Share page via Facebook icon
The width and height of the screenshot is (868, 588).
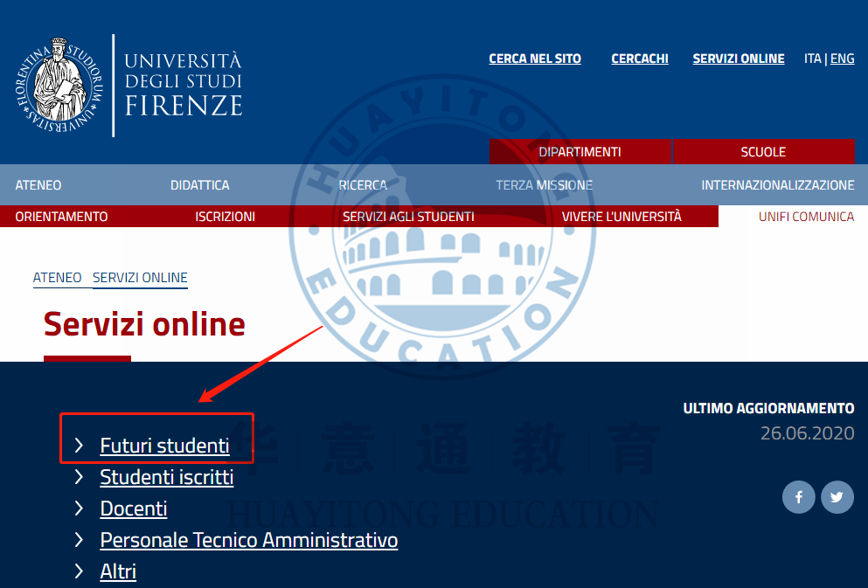pyautogui.click(x=798, y=497)
